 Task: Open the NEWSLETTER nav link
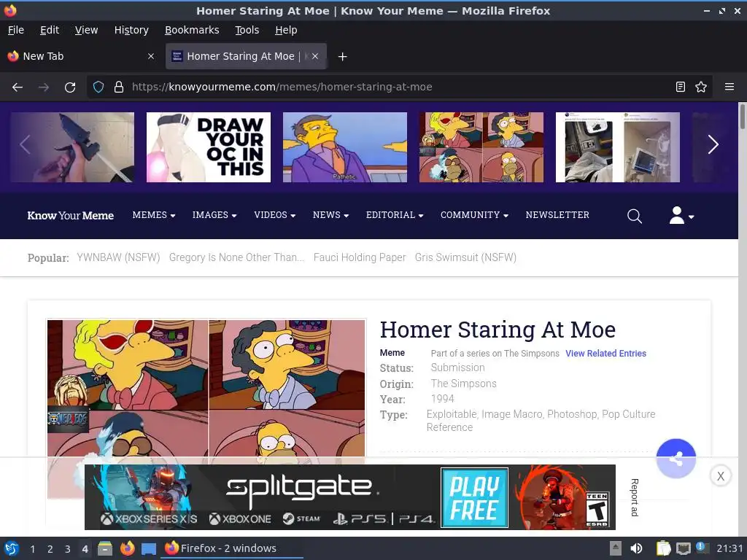(x=557, y=215)
